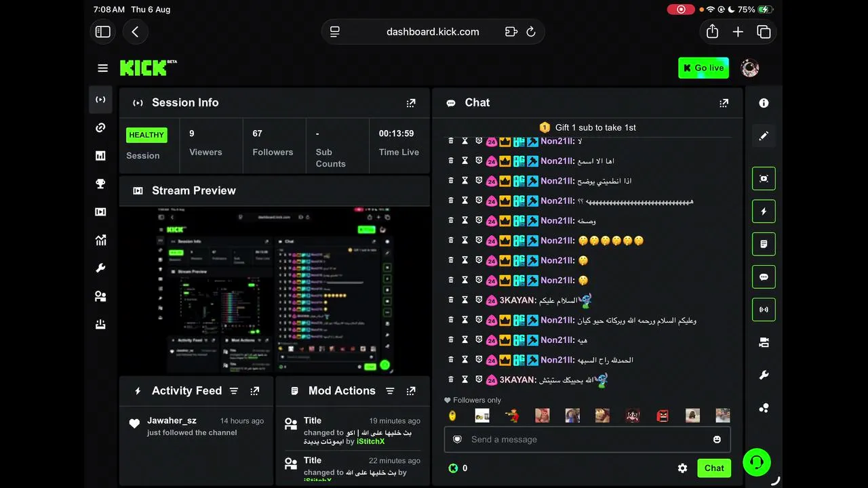Toggle the Session Info broadcast panel button
Viewport: 868px width, 488px height.
point(764,310)
